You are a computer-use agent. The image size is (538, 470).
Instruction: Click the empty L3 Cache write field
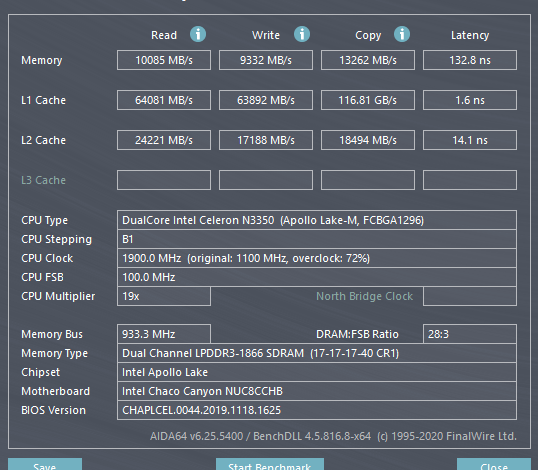click(x=266, y=180)
